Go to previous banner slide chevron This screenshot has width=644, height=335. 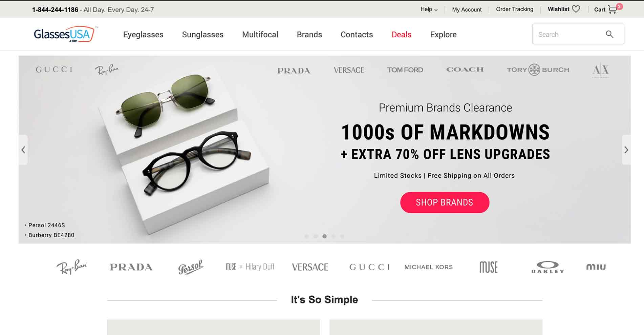(23, 150)
